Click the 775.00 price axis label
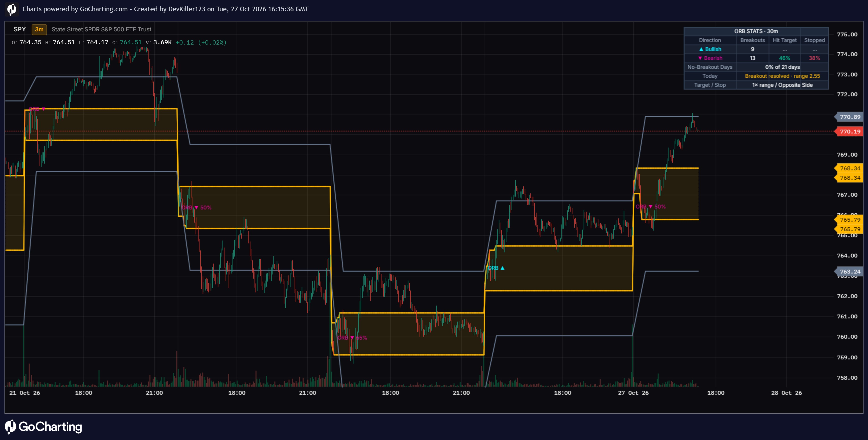 coord(847,34)
